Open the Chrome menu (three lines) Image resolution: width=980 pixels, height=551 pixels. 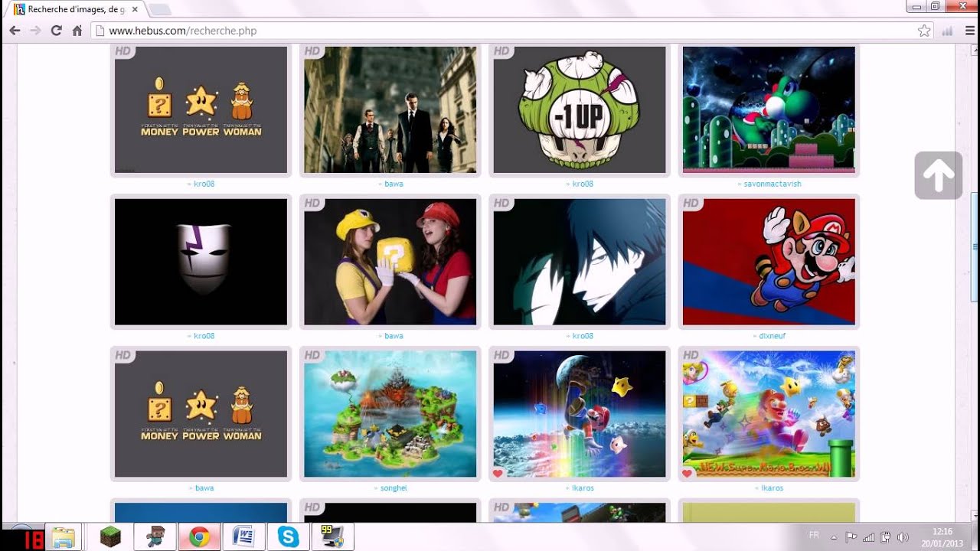[x=969, y=31]
